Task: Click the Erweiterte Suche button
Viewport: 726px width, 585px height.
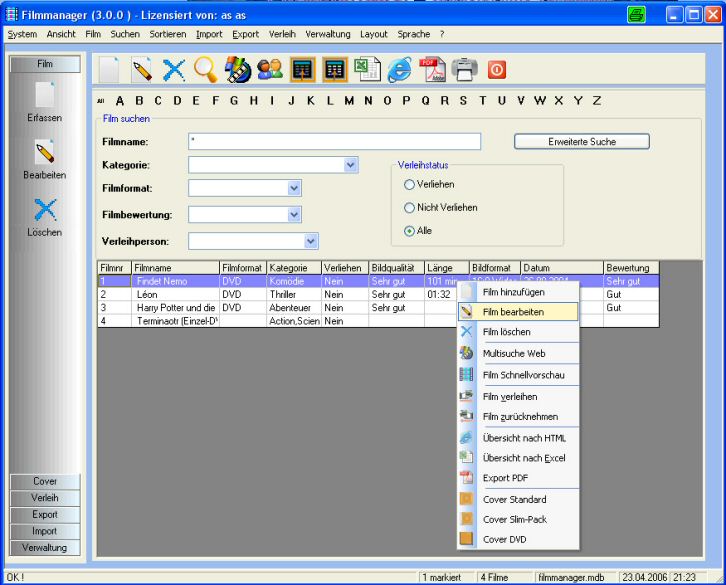Action: [x=581, y=142]
